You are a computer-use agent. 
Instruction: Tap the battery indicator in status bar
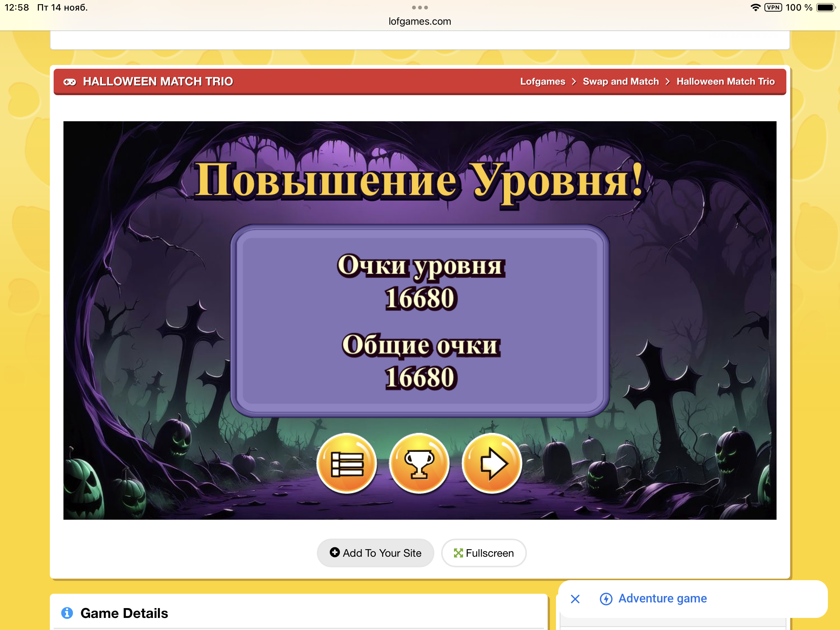pos(826,8)
